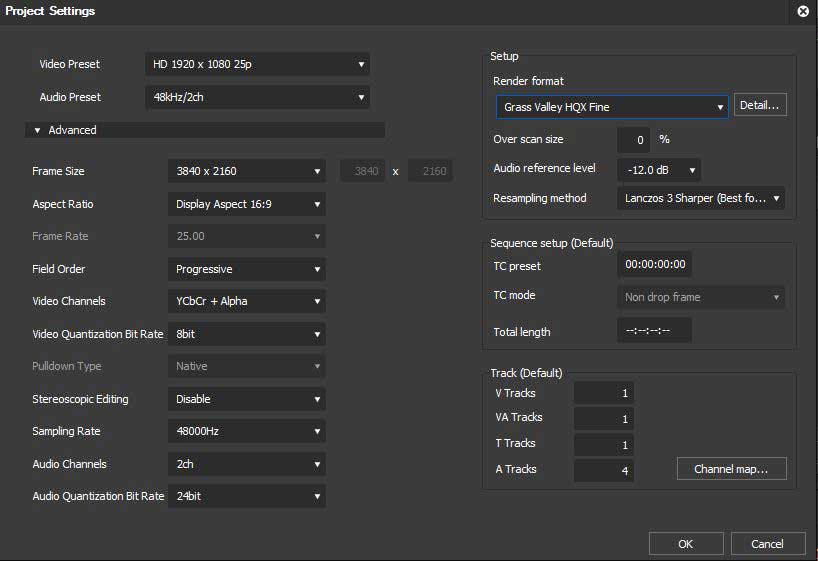Click the A Tracks count field
Screen dimensions: 818x561
coord(604,471)
